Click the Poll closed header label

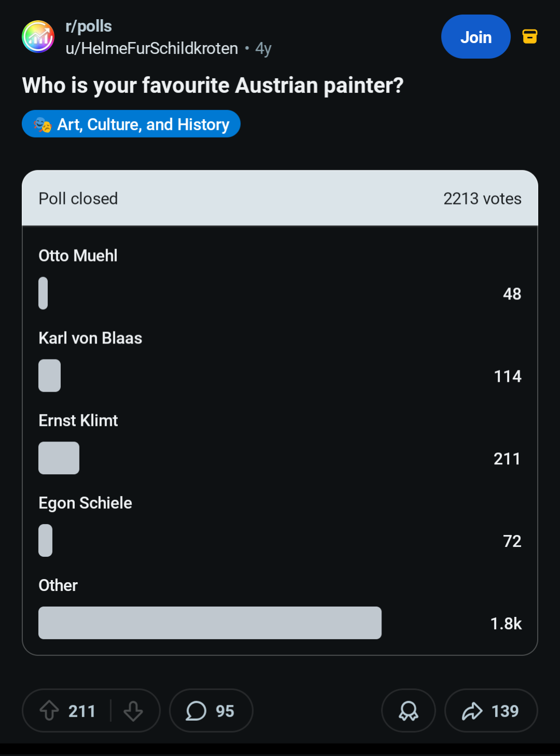click(78, 199)
